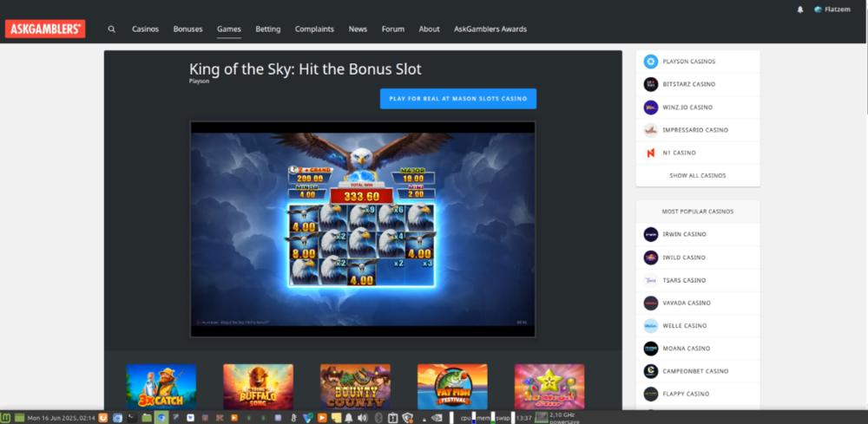Click the Most Popular Casinos heading
Screen dimensions: 868x424
(698, 212)
